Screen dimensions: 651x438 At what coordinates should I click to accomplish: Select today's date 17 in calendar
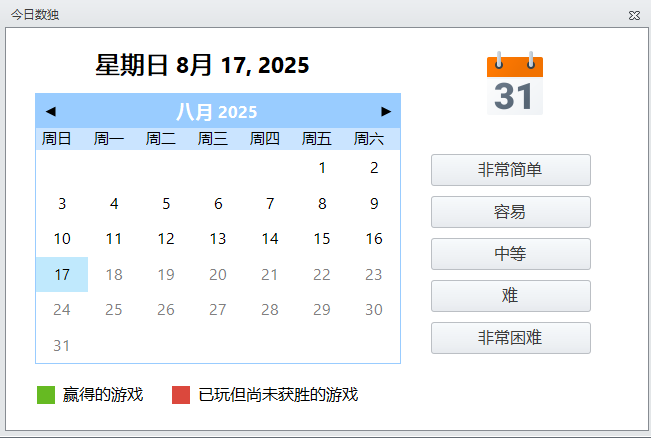pyautogui.click(x=62, y=274)
